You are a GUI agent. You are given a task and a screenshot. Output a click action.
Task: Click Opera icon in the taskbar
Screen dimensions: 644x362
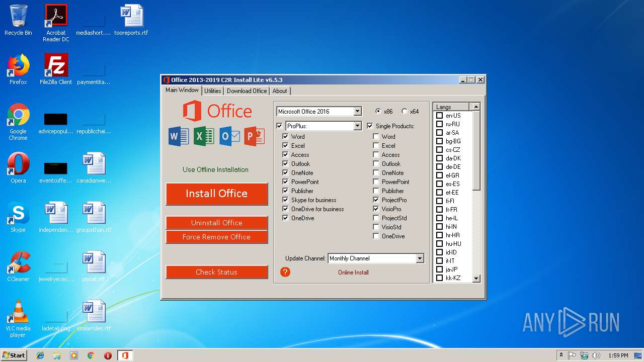(x=108, y=355)
